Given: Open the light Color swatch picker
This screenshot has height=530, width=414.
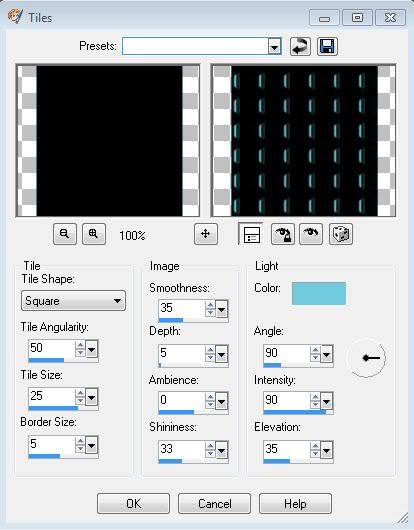Looking at the screenshot, I should pyautogui.click(x=319, y=293).
